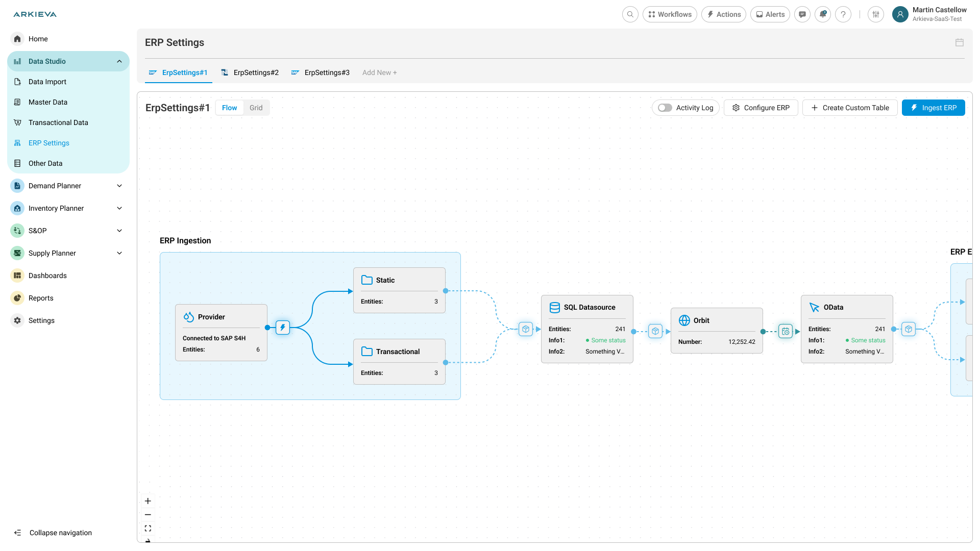Open the Transactional Data menu item
Viewport: 980px width, 551px height.
point(58,122)
